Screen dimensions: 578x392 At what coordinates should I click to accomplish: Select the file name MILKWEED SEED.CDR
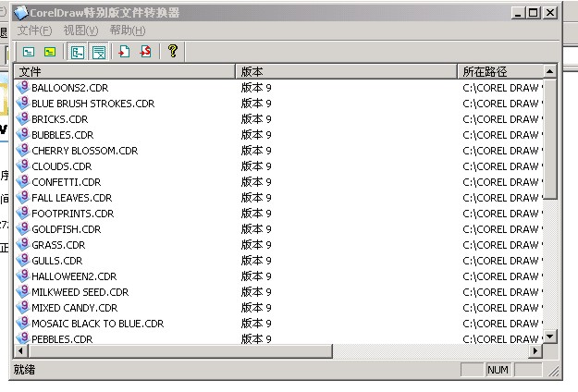tap(80, 292)
